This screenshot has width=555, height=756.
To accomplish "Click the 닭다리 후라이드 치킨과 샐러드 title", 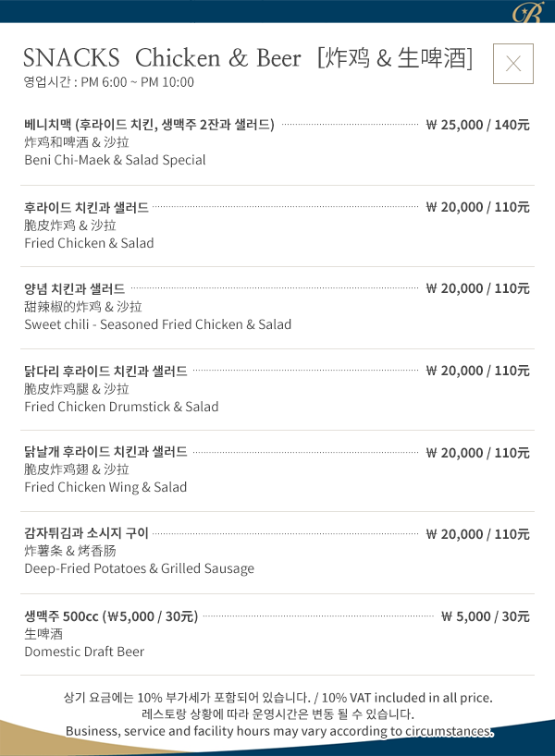I will 105,372.
